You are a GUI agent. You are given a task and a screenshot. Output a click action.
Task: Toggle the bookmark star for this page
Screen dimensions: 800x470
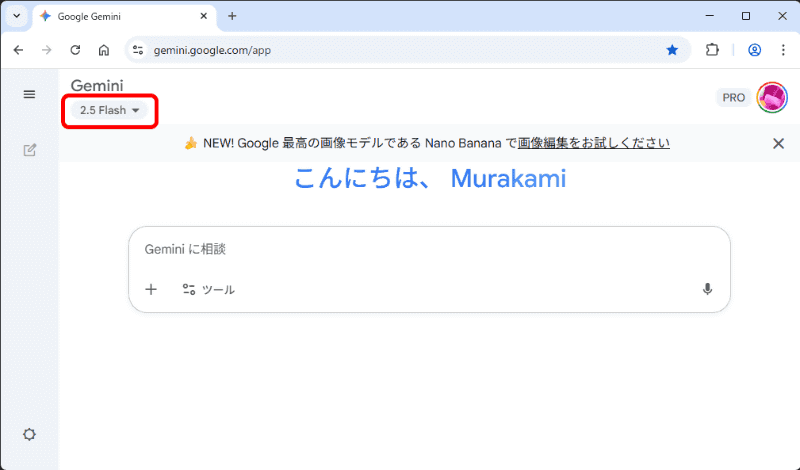pyautogui.click(x=672, y=50)
